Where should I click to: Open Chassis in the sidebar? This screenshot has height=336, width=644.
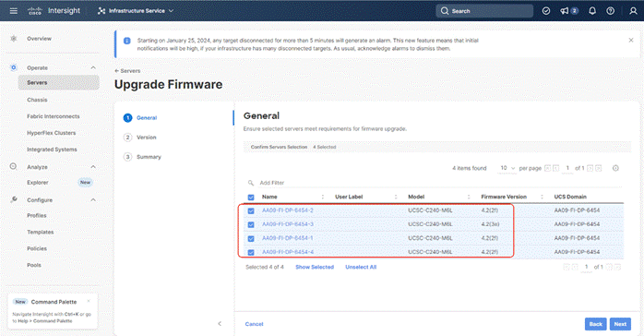(37, 100)
